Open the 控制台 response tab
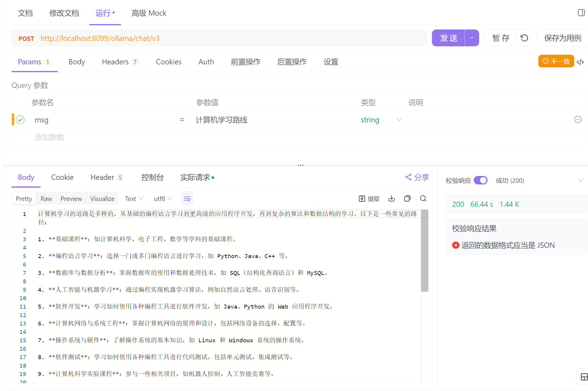The width and height of the screenshot is (588, 391). 152,177
